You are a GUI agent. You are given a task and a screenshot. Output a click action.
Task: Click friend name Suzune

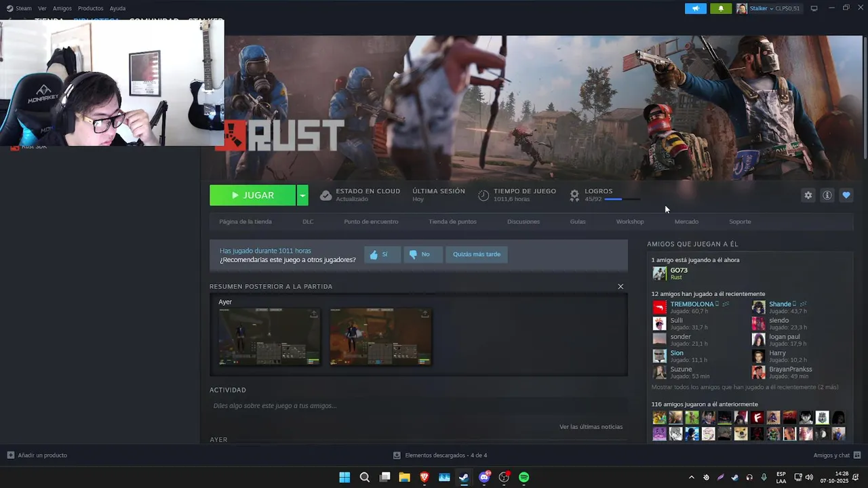pos(681,369)
